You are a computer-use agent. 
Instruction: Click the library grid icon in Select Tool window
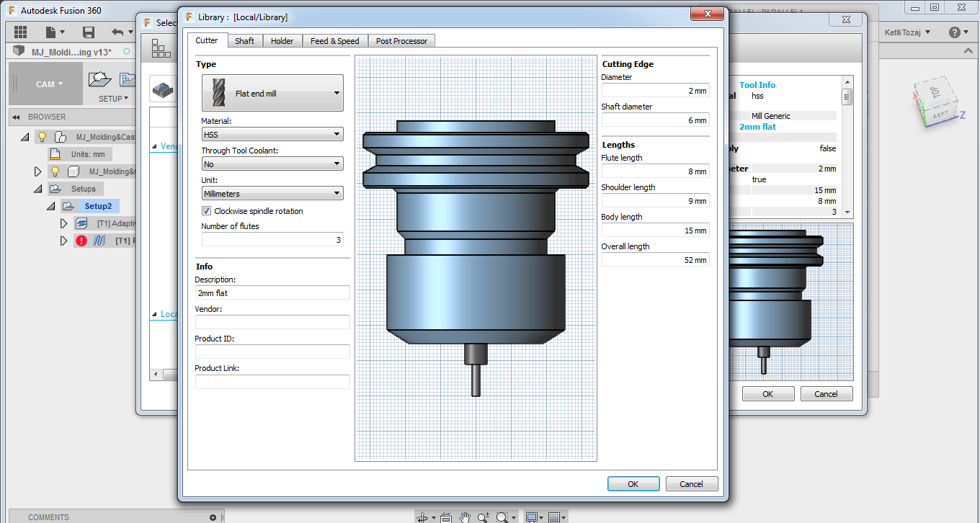pyautogui.click(x=161, y=49)
